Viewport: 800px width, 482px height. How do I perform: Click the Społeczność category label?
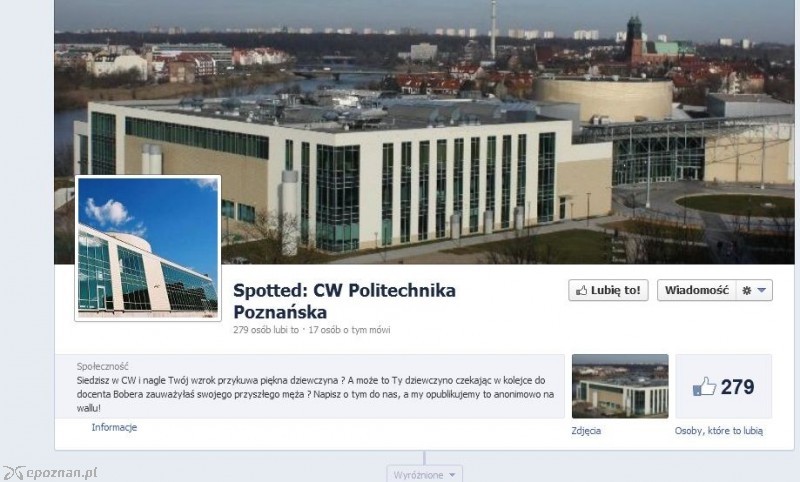[103, 366]
